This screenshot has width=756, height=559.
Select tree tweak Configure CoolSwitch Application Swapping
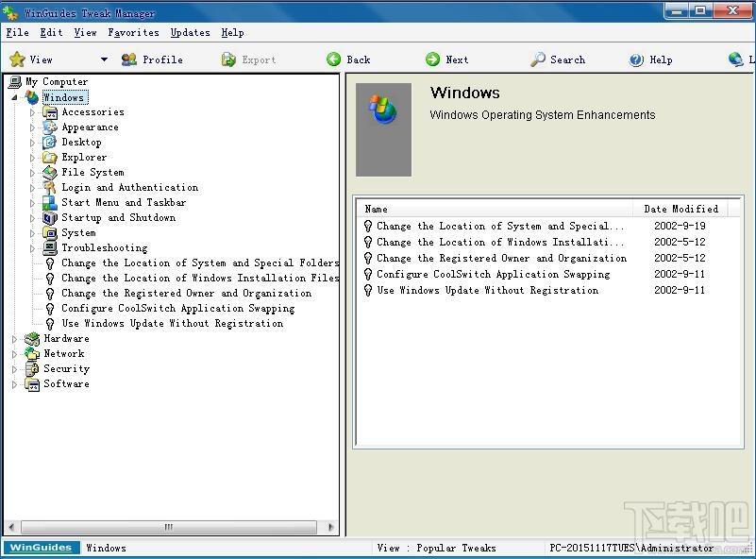click(178, 308)
